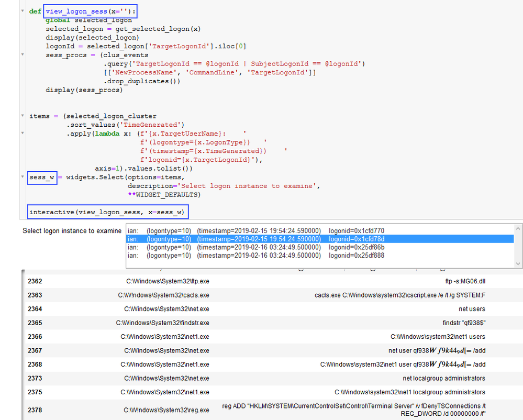
Task: Click row index 2362 in output table
Action: click(x=35, y=281)
